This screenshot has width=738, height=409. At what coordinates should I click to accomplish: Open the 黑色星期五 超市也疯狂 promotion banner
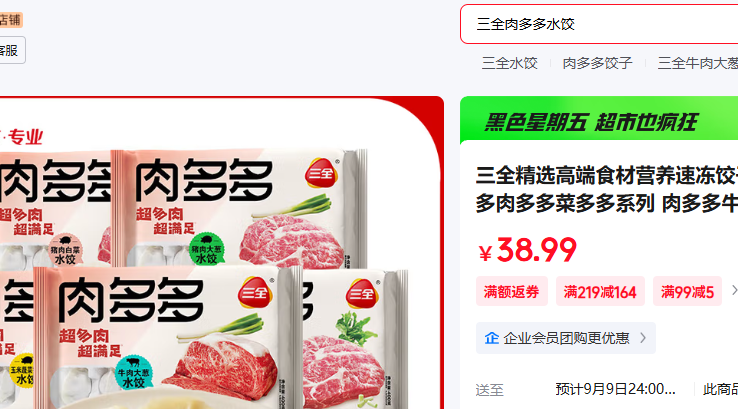click(x=599, y=120)
